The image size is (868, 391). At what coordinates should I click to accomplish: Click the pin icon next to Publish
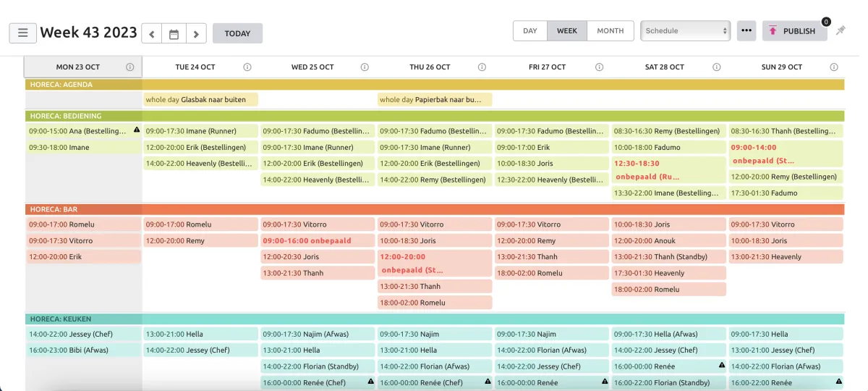pyautogui.click(x=841, y=30)
